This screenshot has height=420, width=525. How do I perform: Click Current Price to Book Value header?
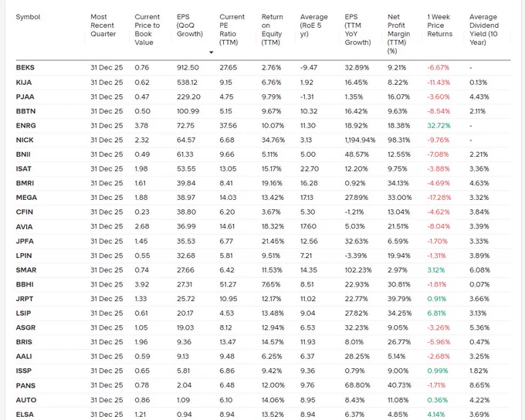147,29
